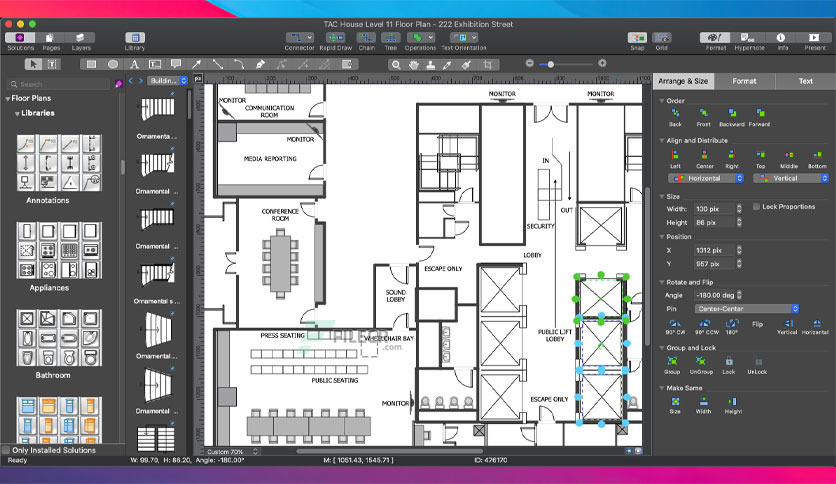Image resolution: width=836 pixels, height=484 pixels.
Task: Select the Connector tool
Action: [x=299, y=38]
